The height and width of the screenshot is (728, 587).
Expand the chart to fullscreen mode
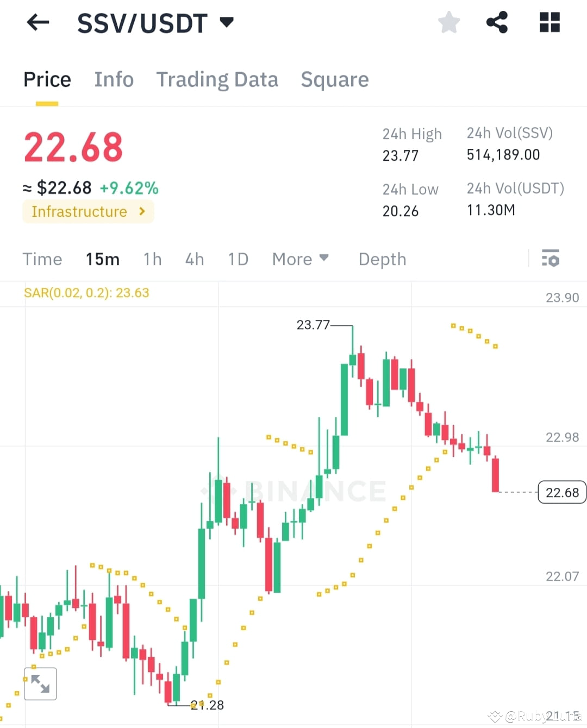click(40, 683)
